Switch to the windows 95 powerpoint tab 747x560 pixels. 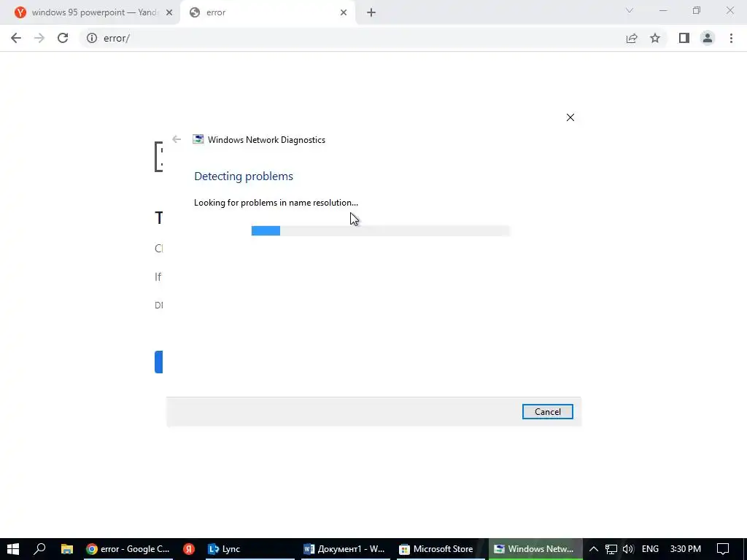tap(90, 12)
